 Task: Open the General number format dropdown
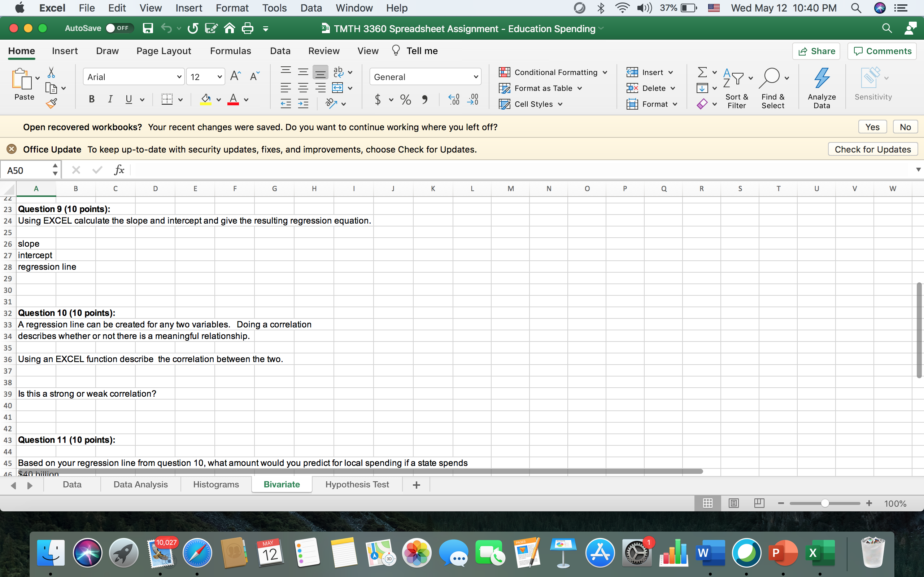tap(476, 77)
